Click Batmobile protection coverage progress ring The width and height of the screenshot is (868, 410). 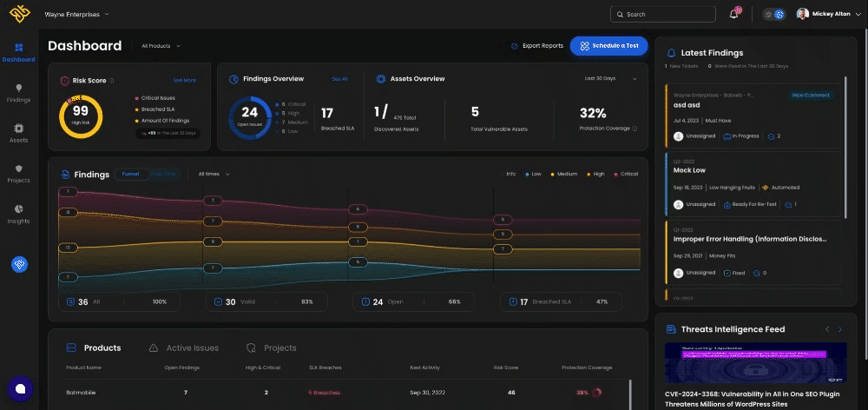click(597, 393)
